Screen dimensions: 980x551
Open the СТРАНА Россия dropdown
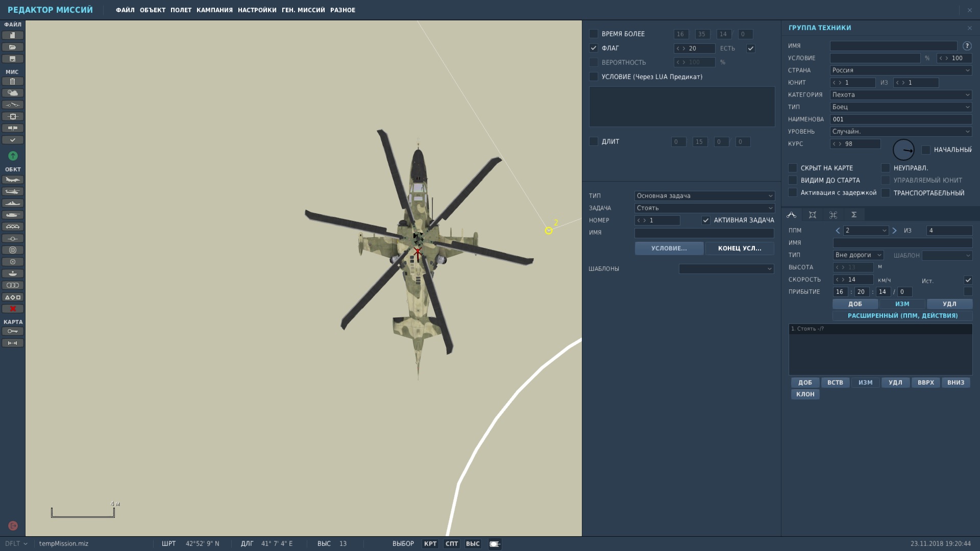(x=901, y=70)
